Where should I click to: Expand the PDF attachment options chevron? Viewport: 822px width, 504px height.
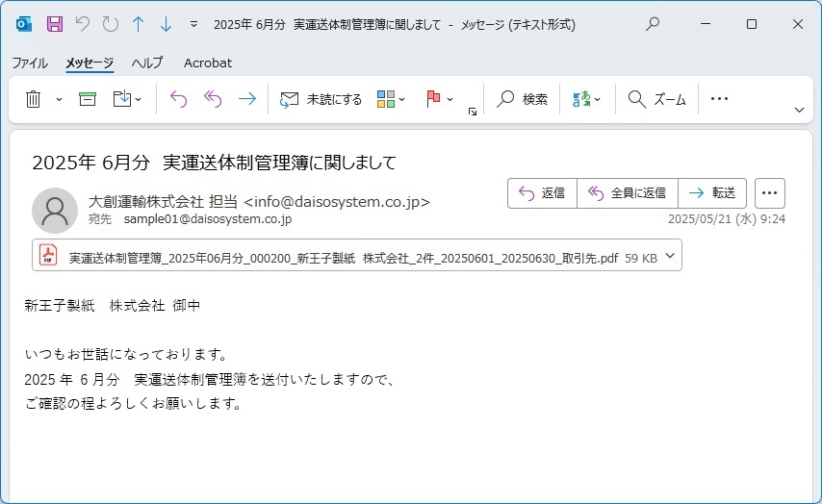[x=670, y=256]
